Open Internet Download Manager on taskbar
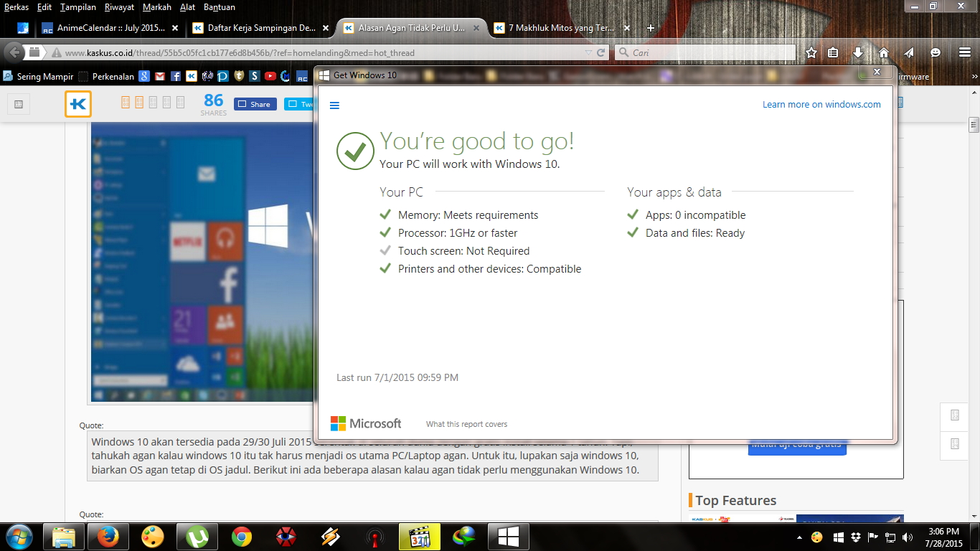Image resolution: width=980 pixels, height=551 pixels. [x=464, y=537]
